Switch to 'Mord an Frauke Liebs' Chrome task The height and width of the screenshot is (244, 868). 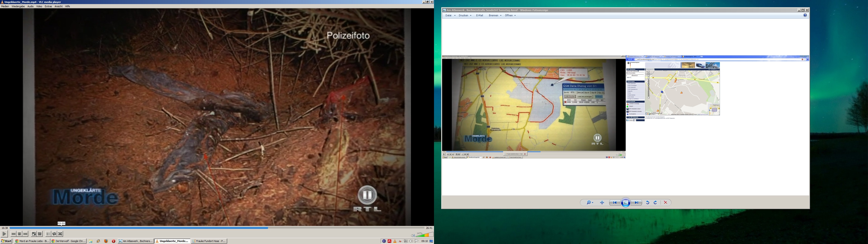[32, 241]
